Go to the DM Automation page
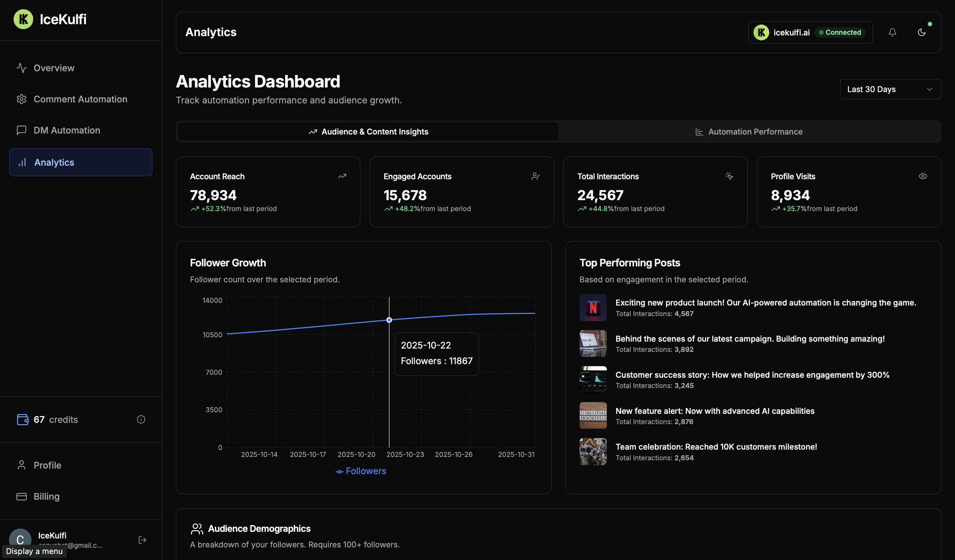The image size is (955, 560). [x=67, y=130]
